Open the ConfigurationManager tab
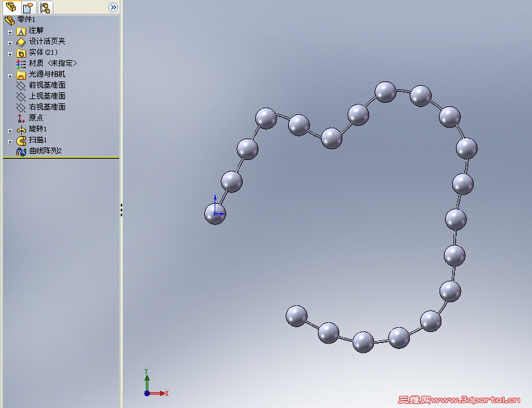 (x=45, y=7)
